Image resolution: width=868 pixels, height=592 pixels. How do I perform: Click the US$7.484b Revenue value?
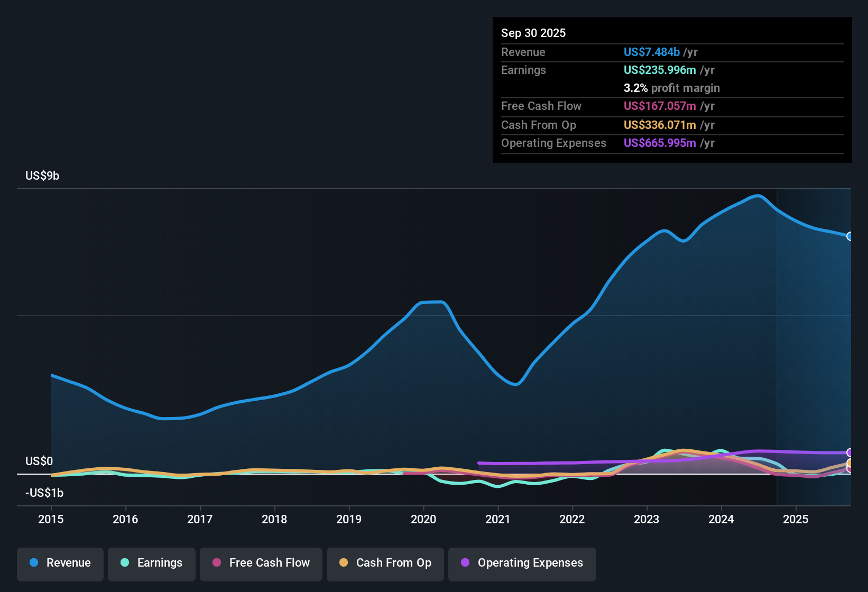pyautogui.click(x=652, y=52)
